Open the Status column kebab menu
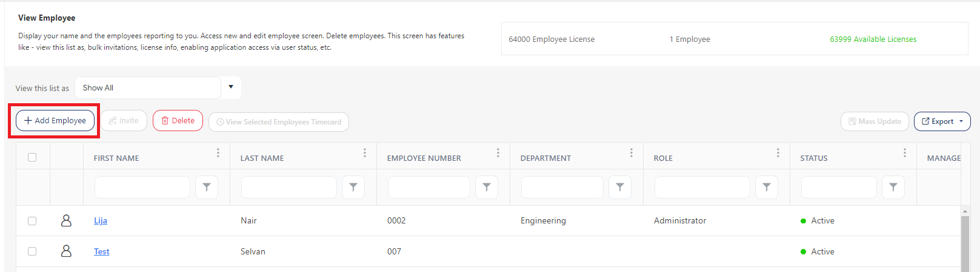The height and width of the screenshot is (272, 980). (905, 153)
